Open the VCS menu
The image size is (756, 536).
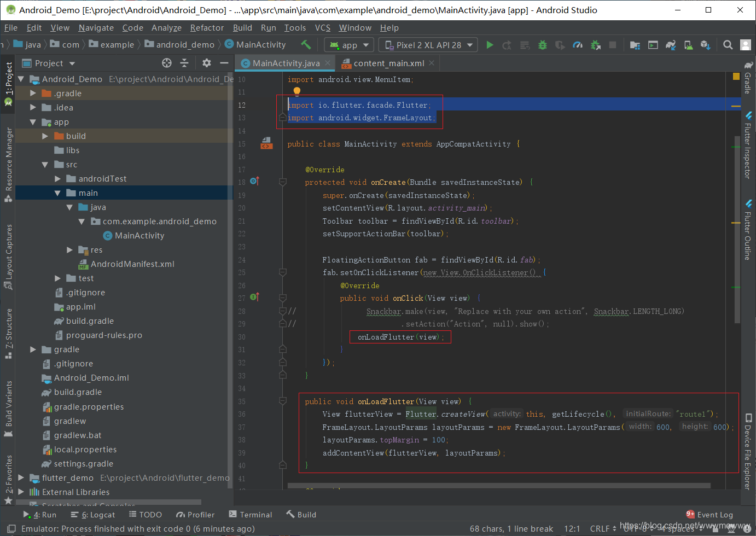[x=323, y=28]
